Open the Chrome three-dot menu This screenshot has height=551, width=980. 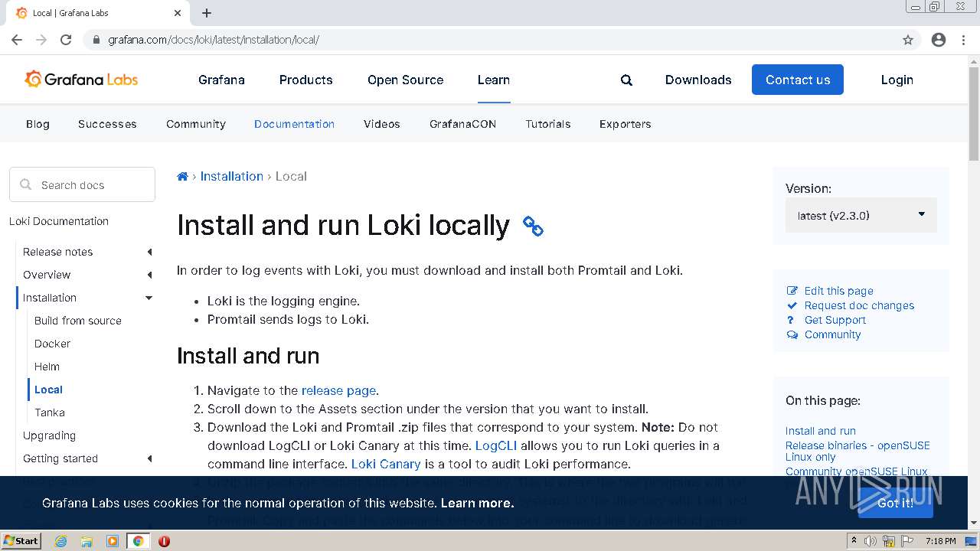pos(963,40)
